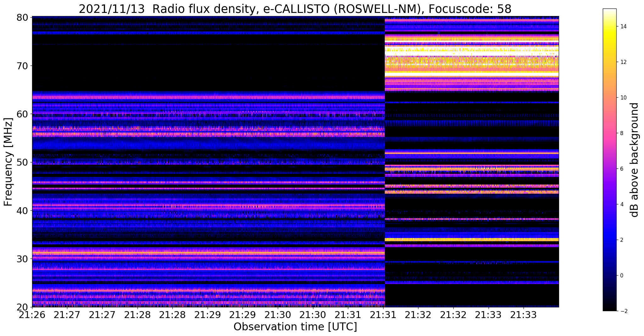Click the 'dB above background' colorbar label

coord(635,160)
